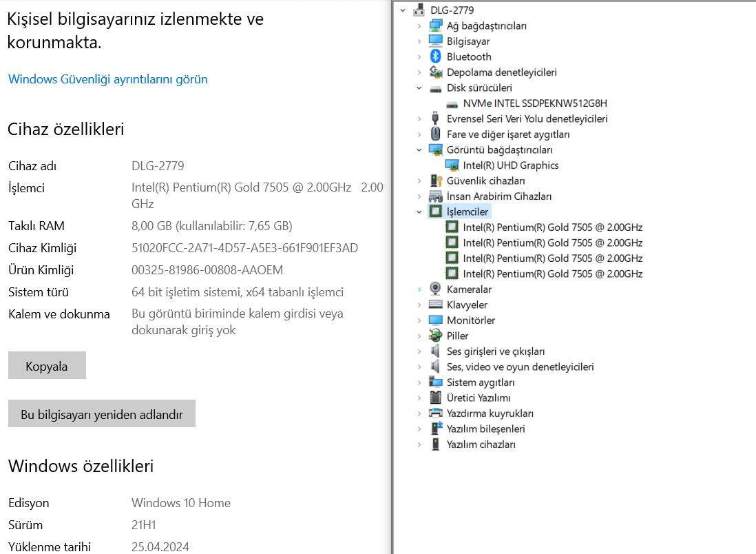Expand the Yazılım cihazları node

pyautogui.click(x=419, y=444)
